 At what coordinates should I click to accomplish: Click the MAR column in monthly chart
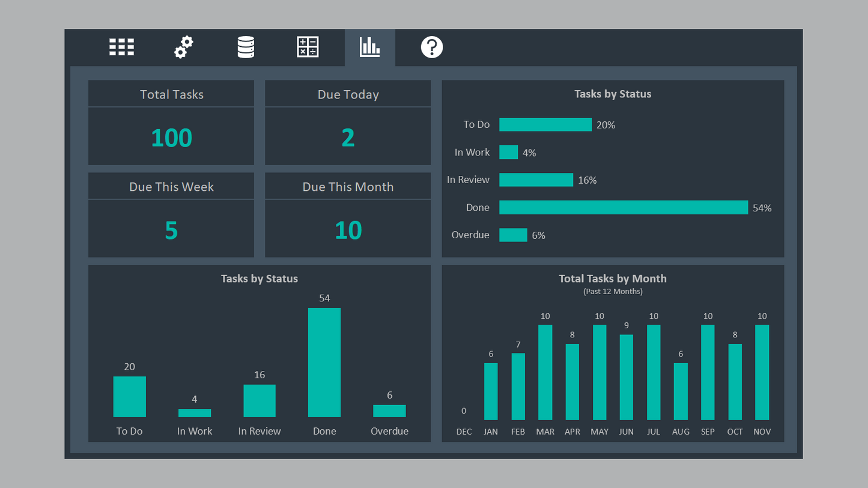pos(545,372)
